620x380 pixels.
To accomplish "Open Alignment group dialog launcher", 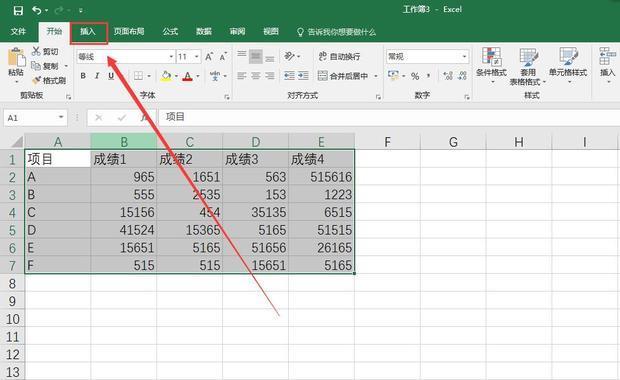I will point(378,97).
